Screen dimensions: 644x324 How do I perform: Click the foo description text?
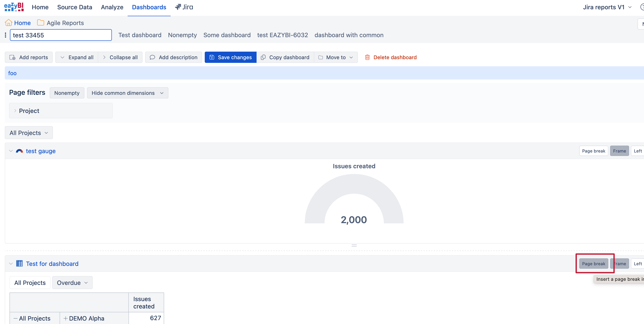coord(12,73)
